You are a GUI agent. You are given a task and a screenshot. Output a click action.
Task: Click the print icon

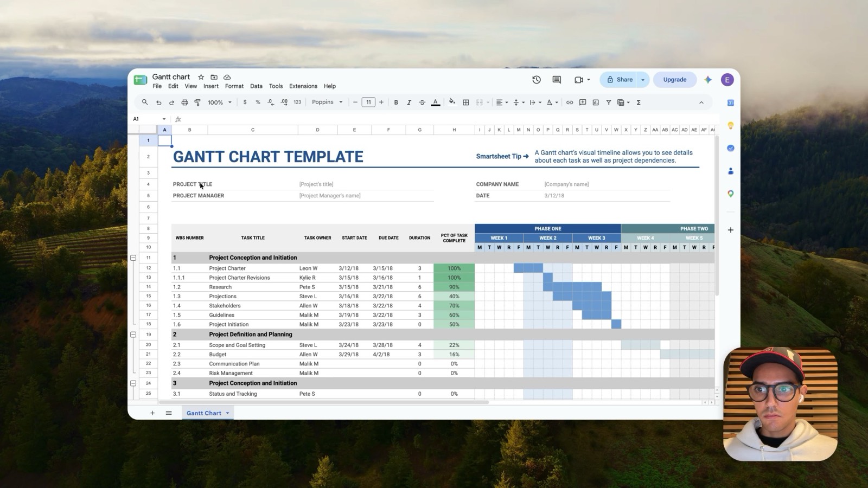184,102
